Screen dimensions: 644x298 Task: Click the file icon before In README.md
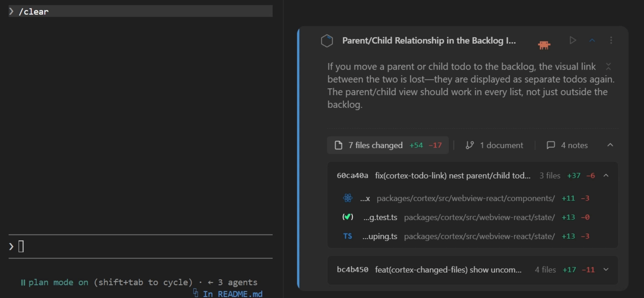click(x=196, y=293)
